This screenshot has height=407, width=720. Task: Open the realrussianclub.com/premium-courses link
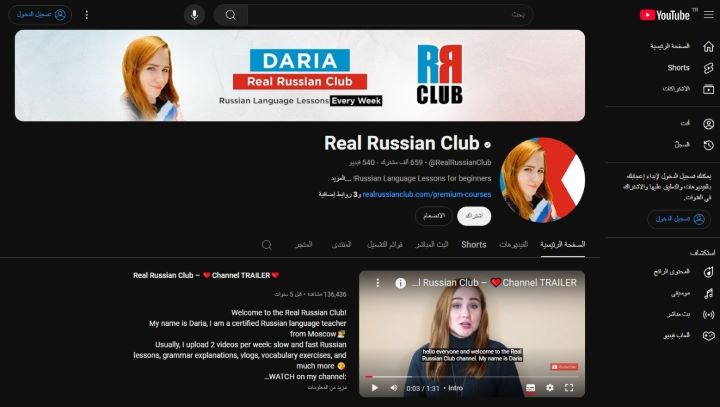[427, 194]
